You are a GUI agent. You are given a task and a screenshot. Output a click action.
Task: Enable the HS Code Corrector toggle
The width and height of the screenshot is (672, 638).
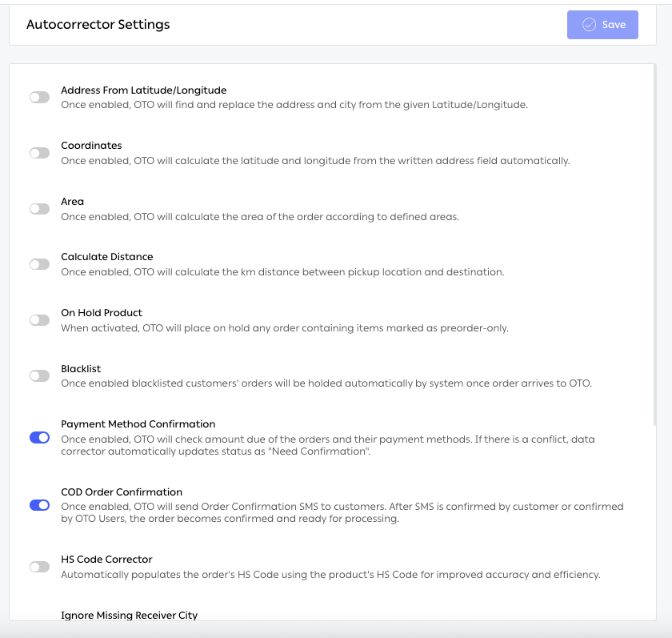click(39, 567)
